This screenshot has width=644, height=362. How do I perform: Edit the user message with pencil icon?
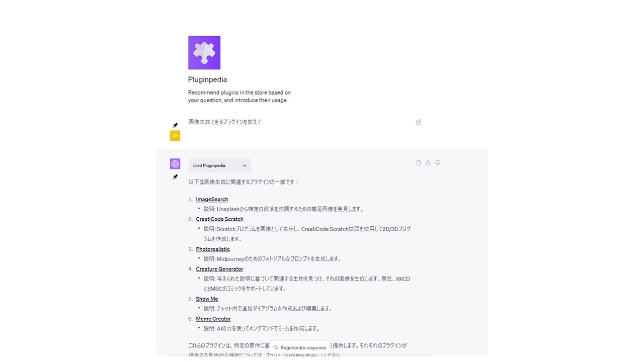[419, 122]
